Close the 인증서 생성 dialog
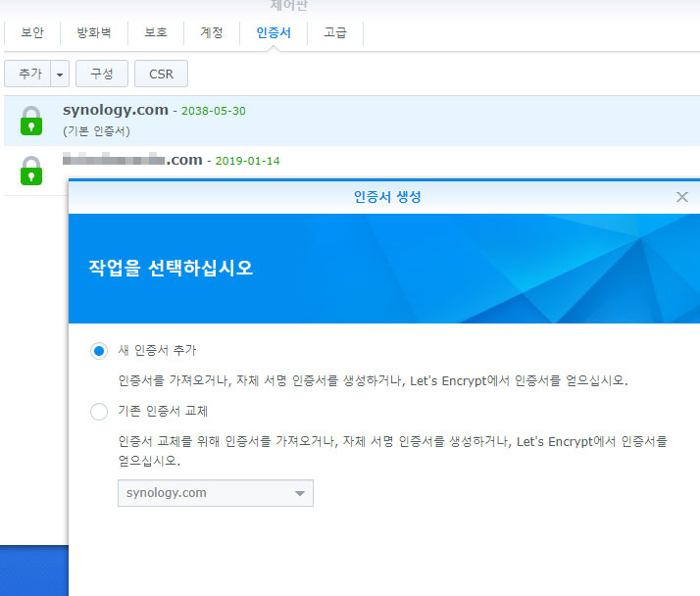Viewport: 700px width, 596px height. tap(682, 197)
